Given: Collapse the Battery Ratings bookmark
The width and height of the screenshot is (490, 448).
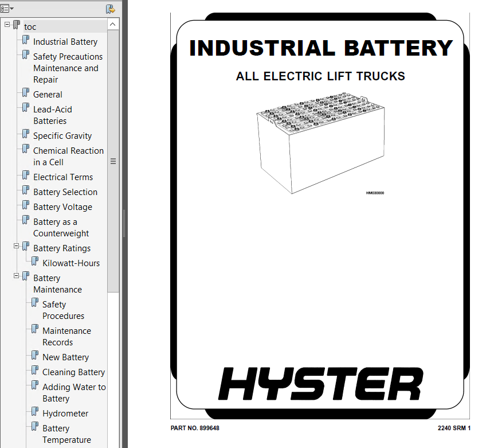Looking at the screenshot, I should (x=16, y=246).
